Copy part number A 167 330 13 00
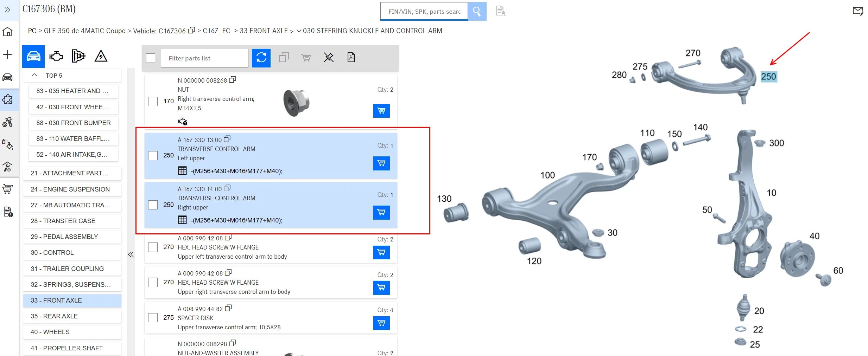 pos(227,139)
